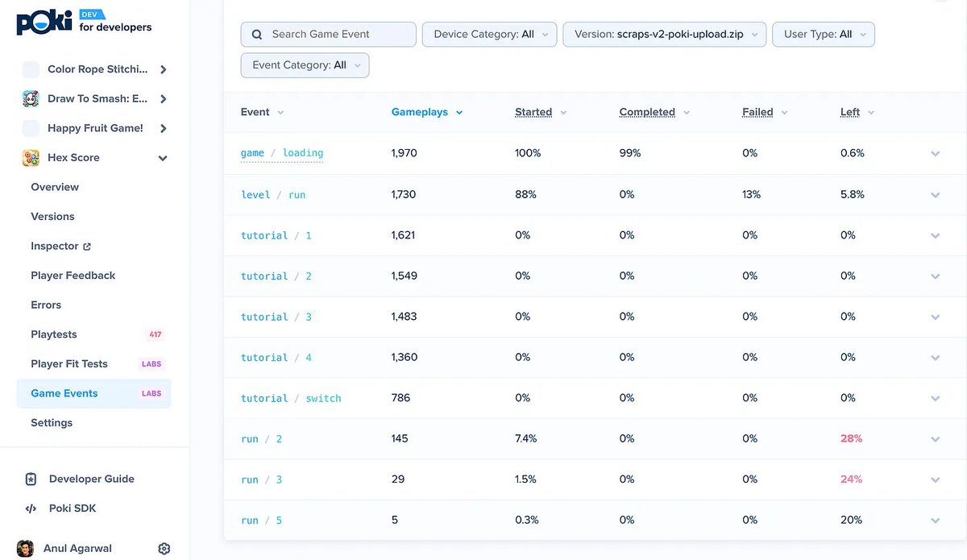The width and height of the screenshot is (967, 560).
Task: Expand the Happy Fruit Game chevron
Action: (x=164, y=128)
